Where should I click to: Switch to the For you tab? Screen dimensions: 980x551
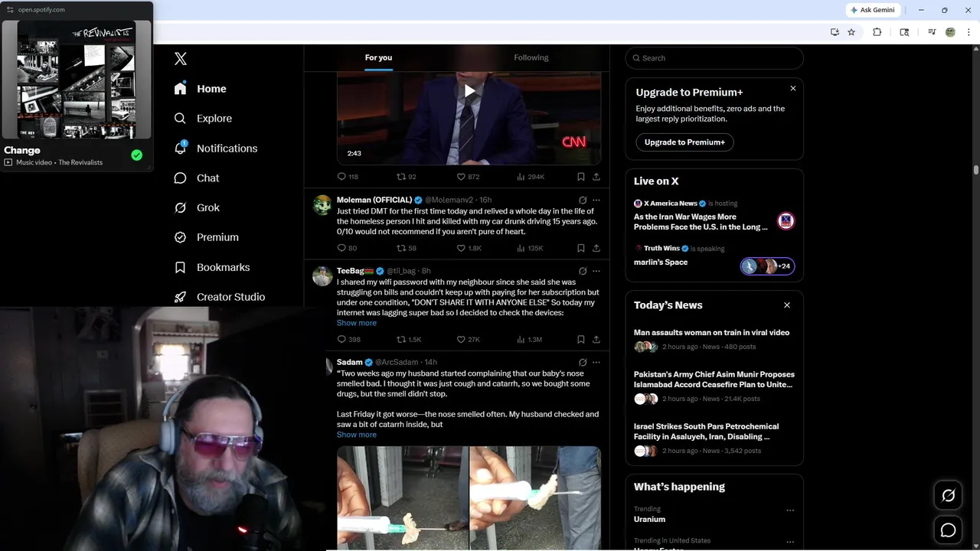pos(378,57)
